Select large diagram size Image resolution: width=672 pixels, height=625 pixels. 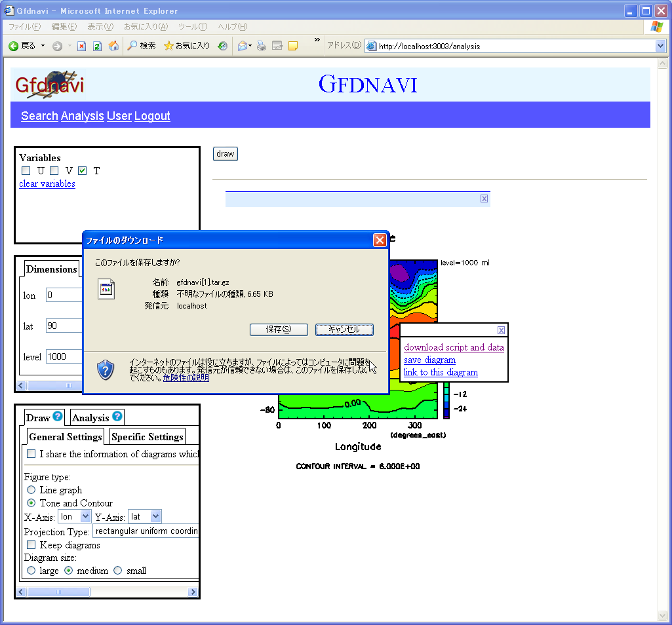click(x=31, y=570)
